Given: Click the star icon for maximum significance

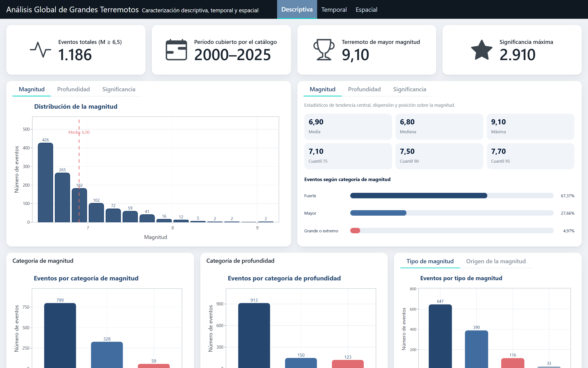Looking at the screenshot, I should (482, 50).
